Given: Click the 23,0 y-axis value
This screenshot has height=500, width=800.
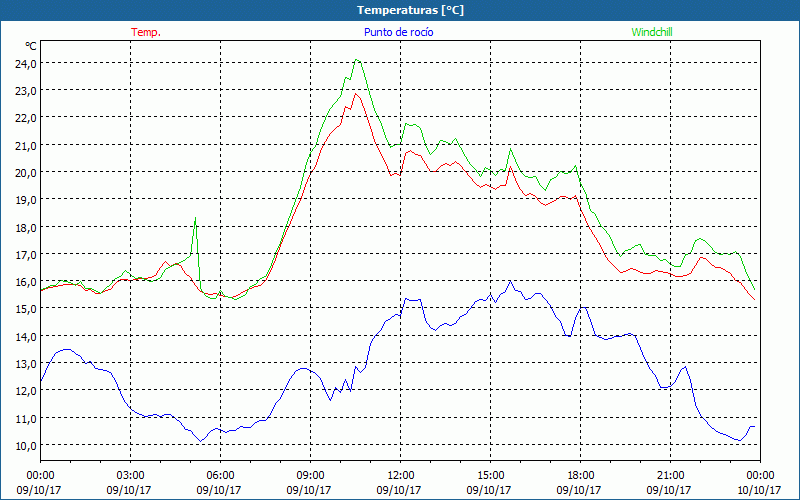Looking at the screenshot, I should [x=26, y=91].
